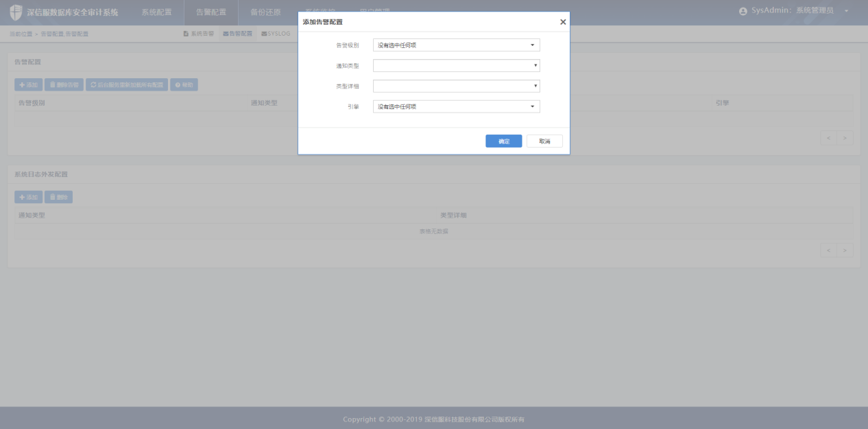
Task: Open 帮助 with the question-mark button
Action: coord(184,85)
